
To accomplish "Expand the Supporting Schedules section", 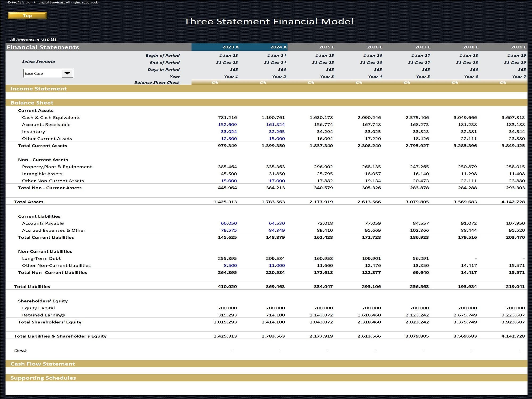I will (x=266, y=378).
